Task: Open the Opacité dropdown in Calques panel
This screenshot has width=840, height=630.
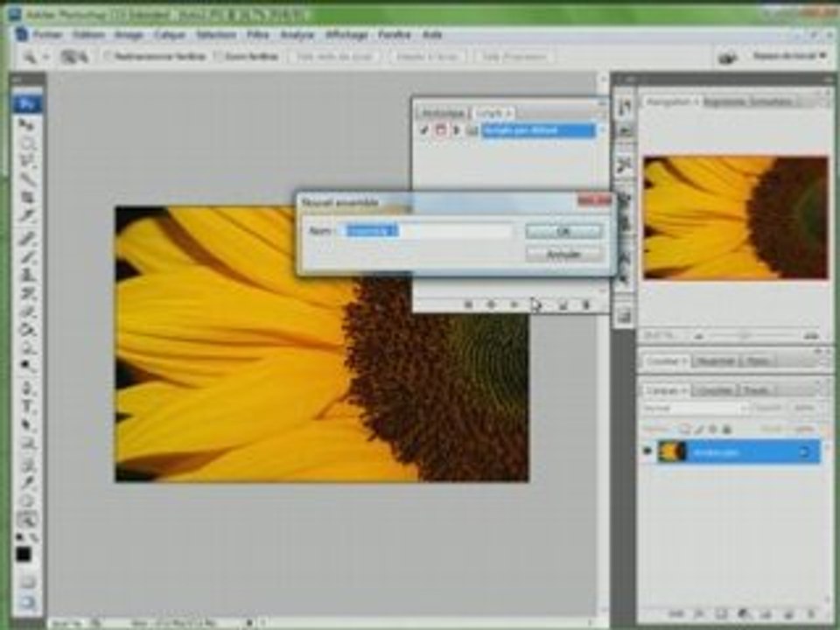Action: 806,409
